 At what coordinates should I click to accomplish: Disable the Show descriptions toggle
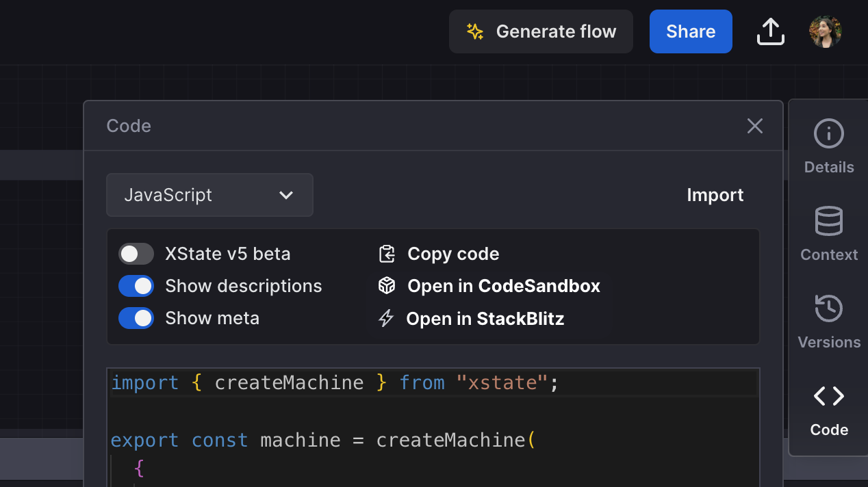[136, 286]
